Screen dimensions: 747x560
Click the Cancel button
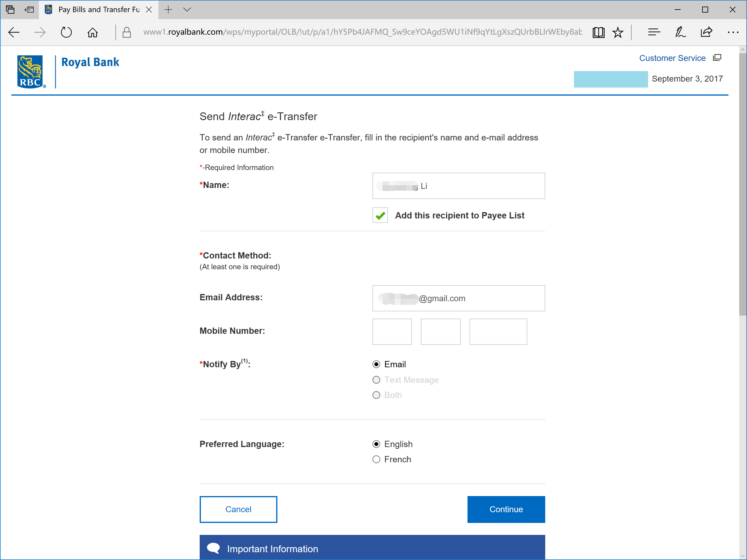pyautogui.click(x=239, y=509)
